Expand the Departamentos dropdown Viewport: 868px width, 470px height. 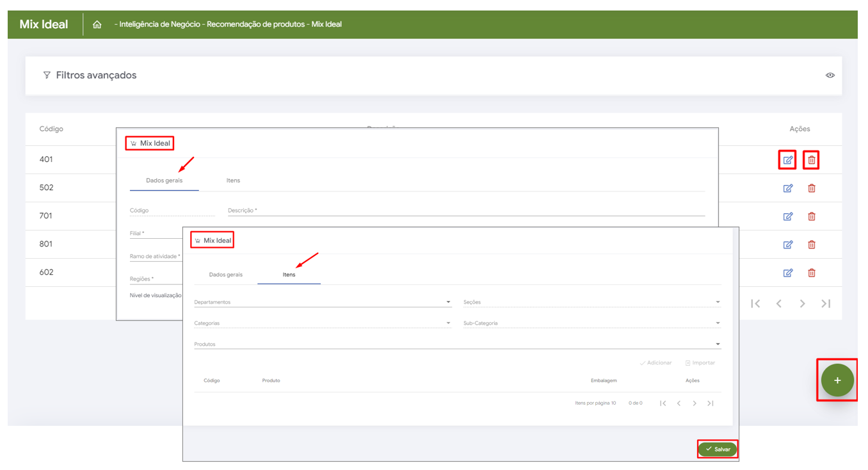[447, 302]
